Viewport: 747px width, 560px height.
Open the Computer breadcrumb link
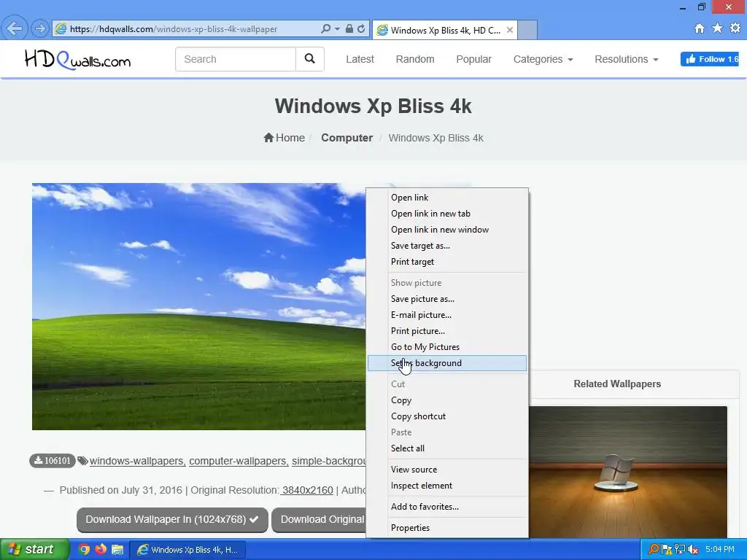click(x=347, y=138)
